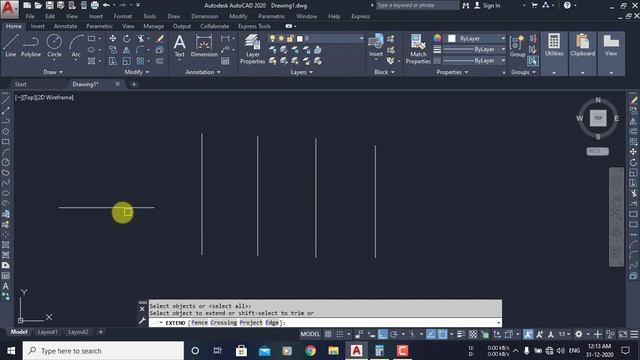Switch to the Express Tools ribbon tab
The width and height of the screenshot is (640, 360).
point(254,26)
